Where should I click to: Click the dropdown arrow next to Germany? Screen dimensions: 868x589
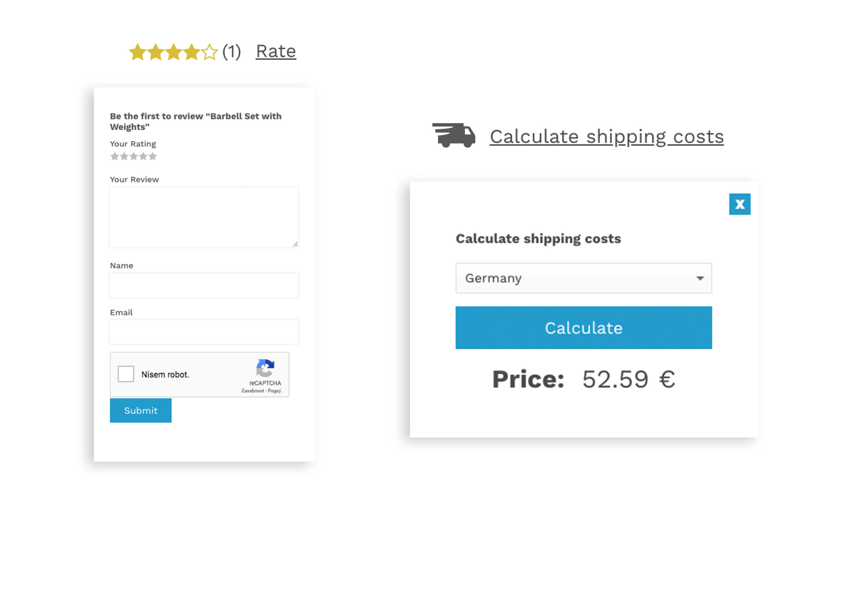tap(701, 279)
